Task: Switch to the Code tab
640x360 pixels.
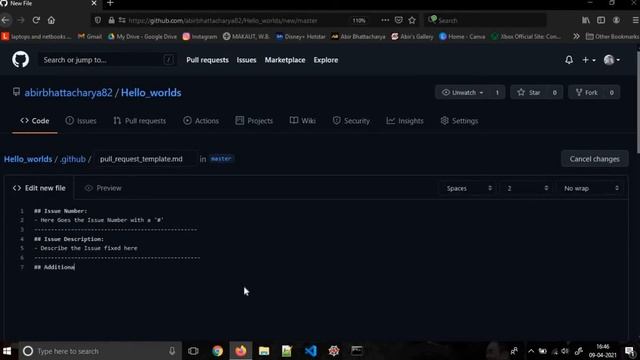Action: [x=35, y=121]
